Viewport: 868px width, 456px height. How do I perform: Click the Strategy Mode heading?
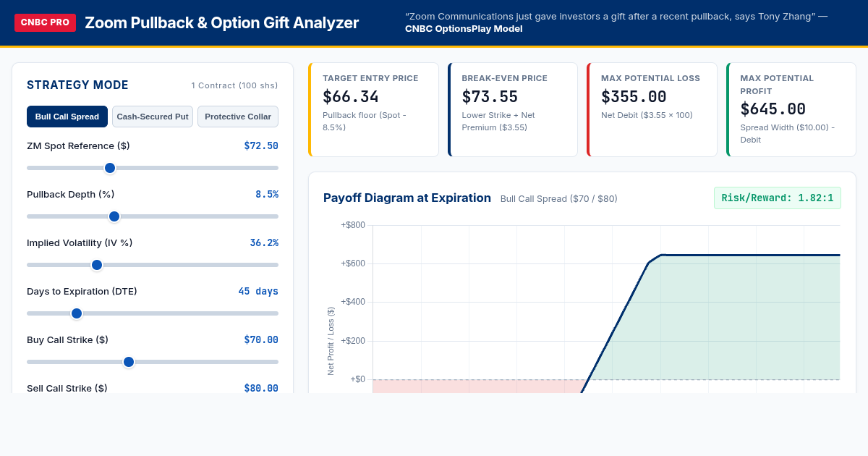point(77,85)
